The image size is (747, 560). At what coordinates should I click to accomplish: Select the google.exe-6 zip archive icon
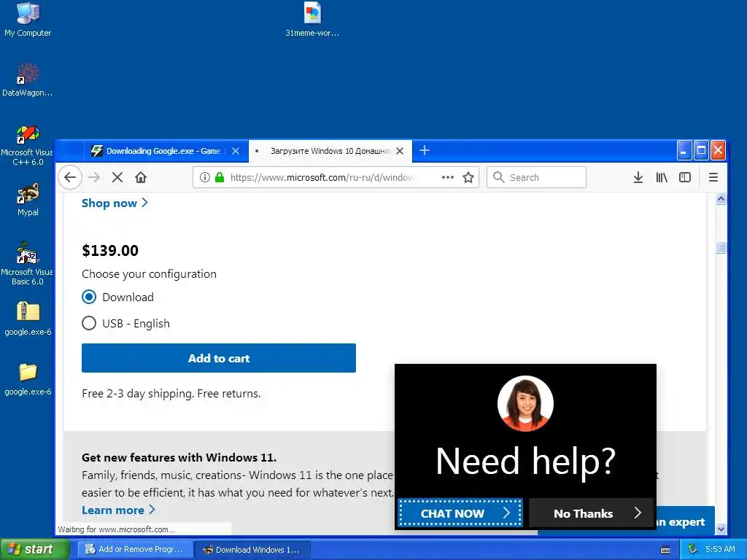[28, 319]
